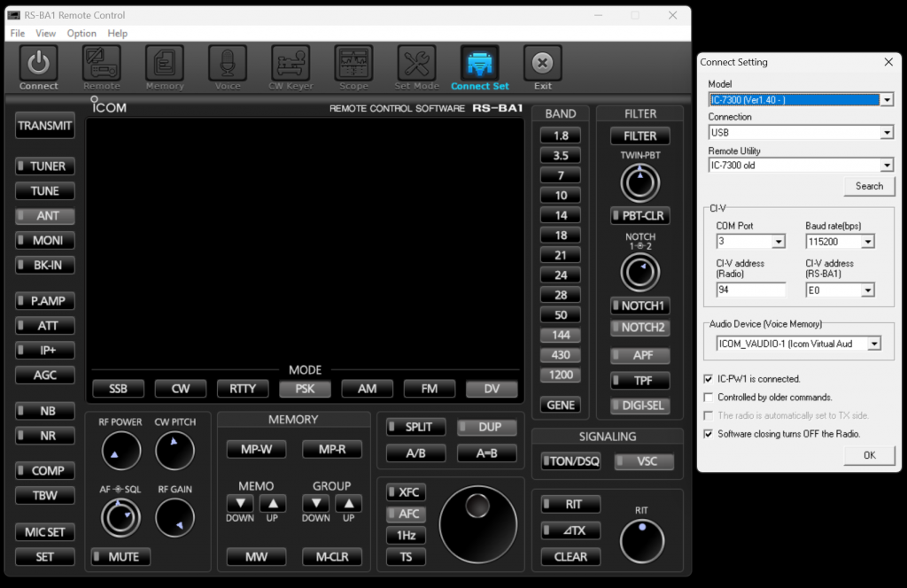Open the Voice microphone icon

228,65
